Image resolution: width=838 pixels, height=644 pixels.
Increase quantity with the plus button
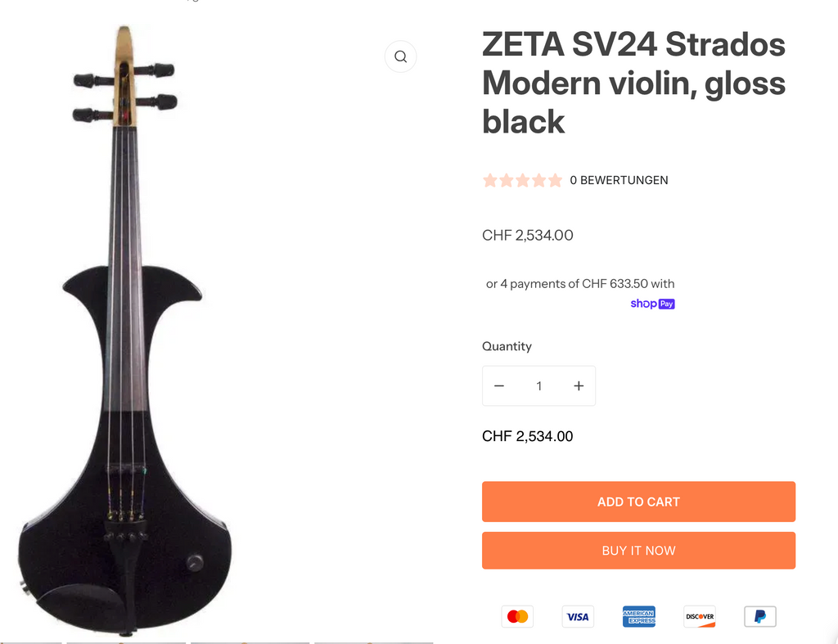coord(579,386)
